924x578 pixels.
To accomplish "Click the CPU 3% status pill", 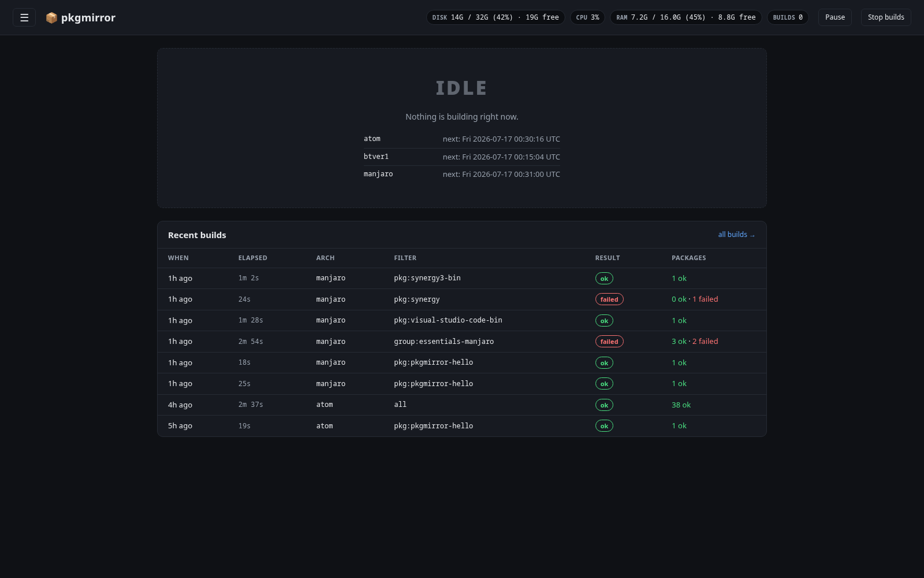I will coord(587,17).
